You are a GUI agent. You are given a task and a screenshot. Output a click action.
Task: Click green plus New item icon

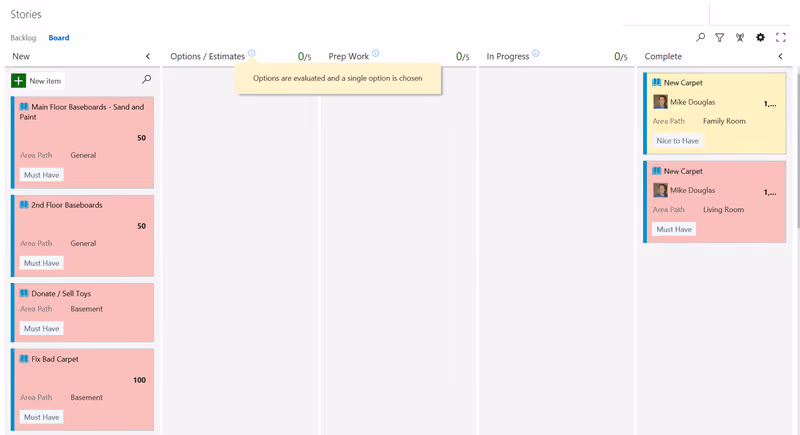tap(18, 81)
